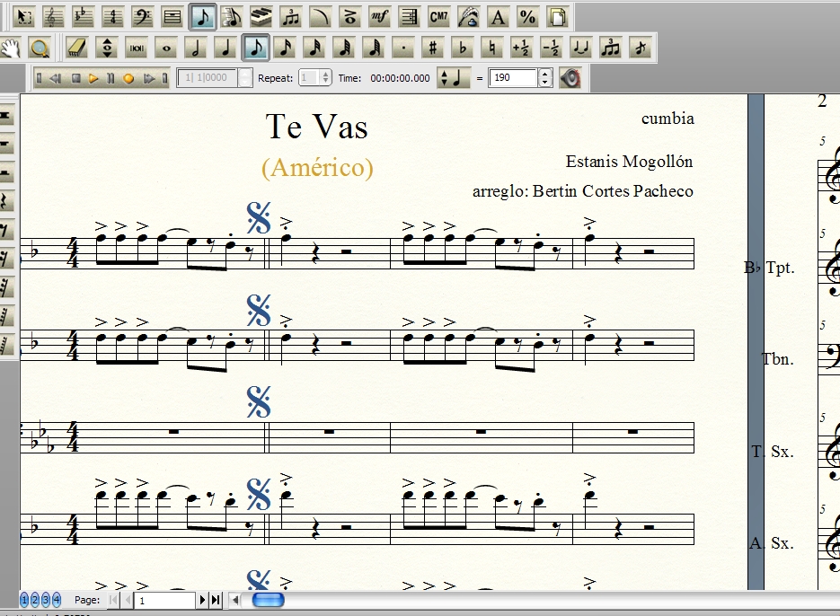Viewport: 840px width, 616px height.
Task: Select the Selection tool arrow icon
Action: (24, 17)
